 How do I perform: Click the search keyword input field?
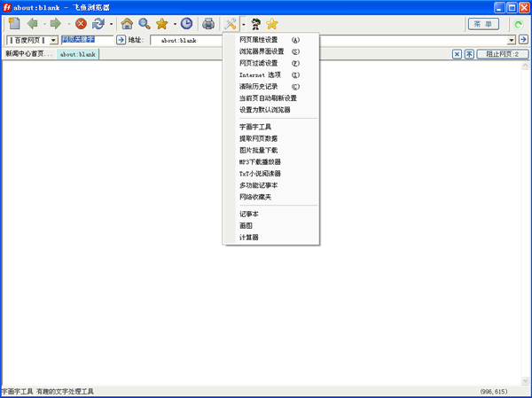click(x=87, y=41)
